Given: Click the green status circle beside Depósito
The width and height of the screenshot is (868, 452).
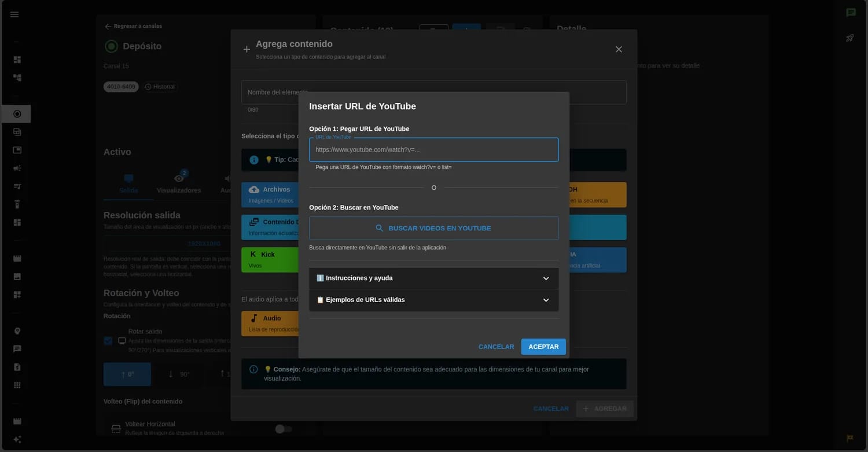Looking at the screenshot, I should point(111,46).
